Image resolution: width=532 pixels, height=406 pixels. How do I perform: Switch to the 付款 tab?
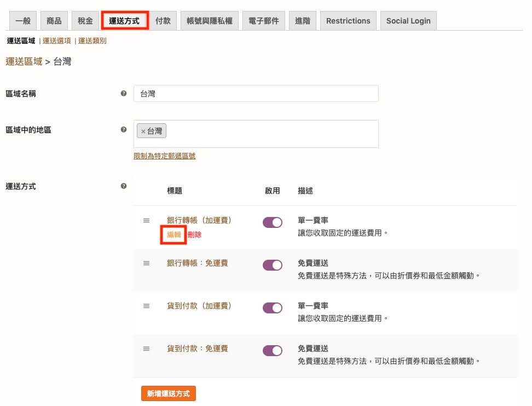point(163,21)
